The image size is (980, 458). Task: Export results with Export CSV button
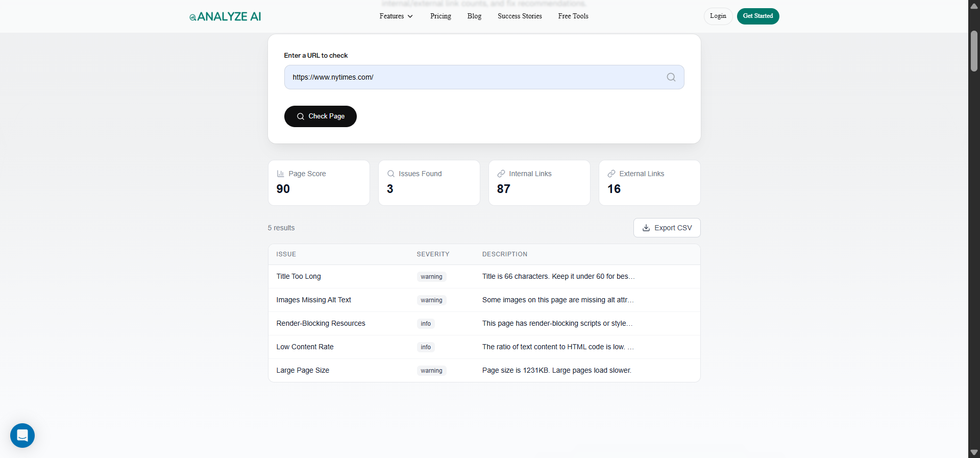(x=667, y=228)
